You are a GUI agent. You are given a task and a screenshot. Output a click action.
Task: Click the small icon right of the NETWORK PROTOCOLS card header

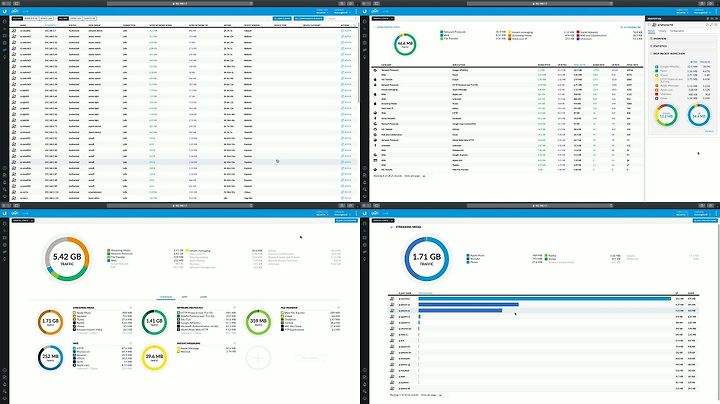235,308
